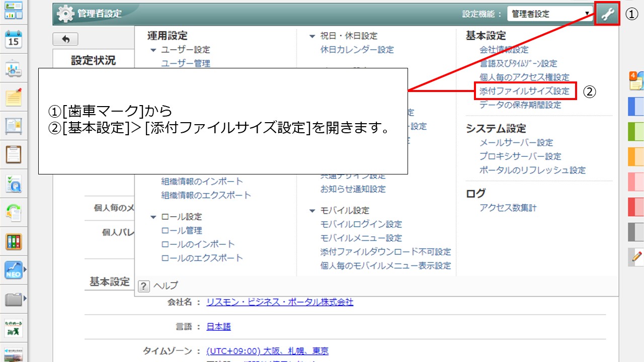Collapse the モバイル設定 section

[x=312, y=211]
